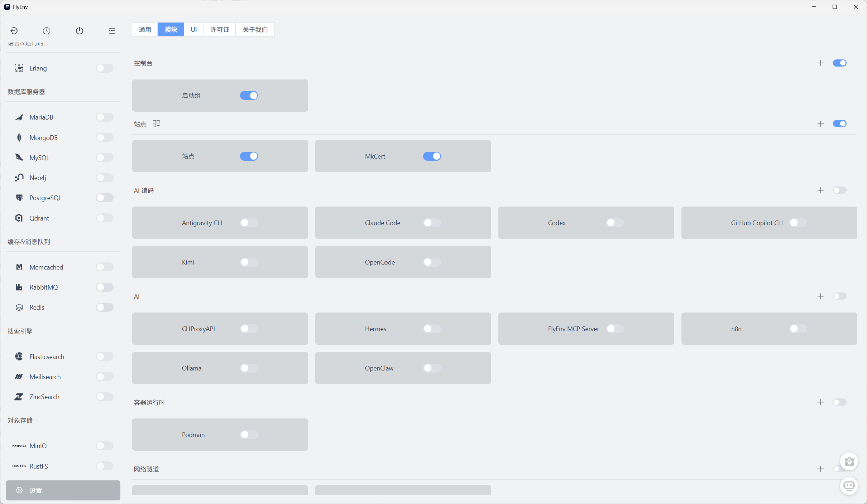Click the FlyEnv app icon in title bar
Viewport: 867px width, 504px height.
(x=7, y=7)
